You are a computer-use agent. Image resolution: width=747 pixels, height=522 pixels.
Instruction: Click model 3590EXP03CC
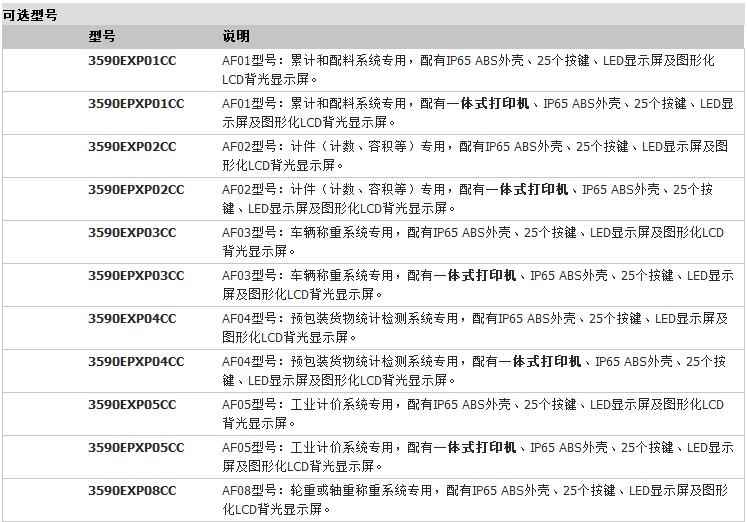(x=132, y=233)
